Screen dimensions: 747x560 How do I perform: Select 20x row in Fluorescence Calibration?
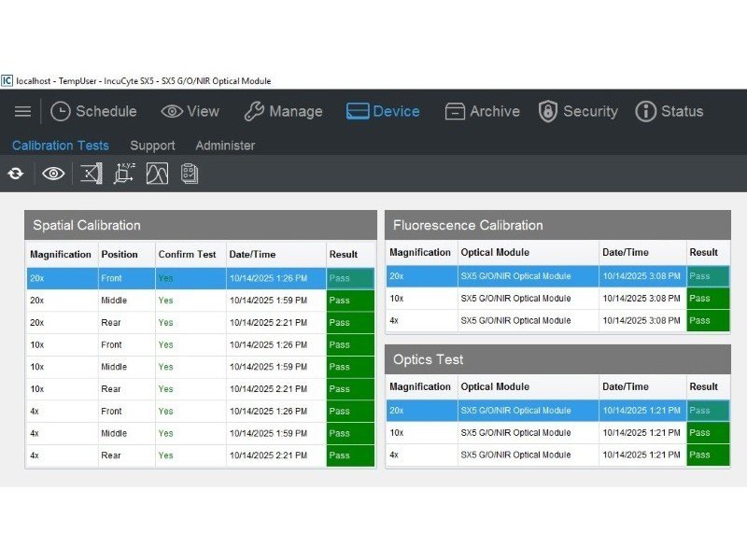[557, 276]
